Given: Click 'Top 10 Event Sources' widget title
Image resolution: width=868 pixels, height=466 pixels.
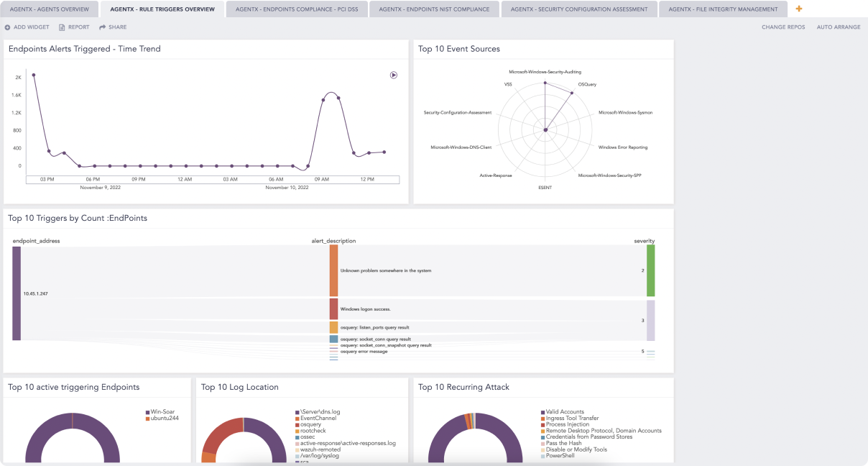Looking at the screenshot, I should coord(459,49).
